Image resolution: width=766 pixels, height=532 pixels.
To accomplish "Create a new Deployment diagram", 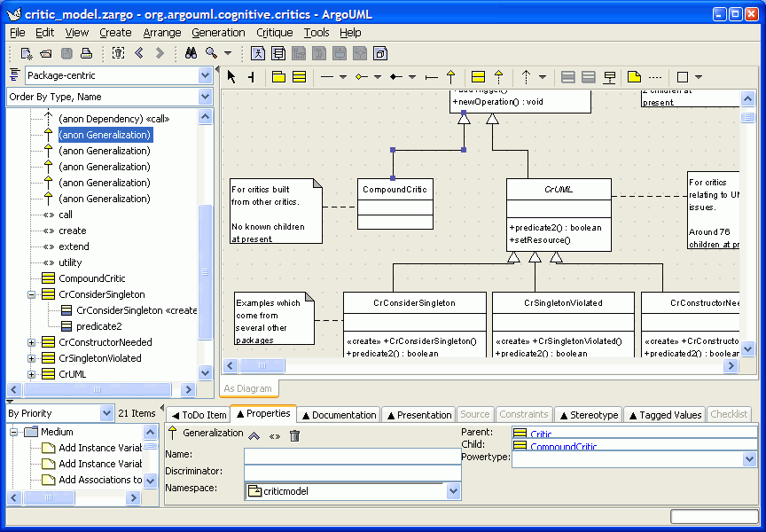I will pyautogui.click(x=380, y=53).
